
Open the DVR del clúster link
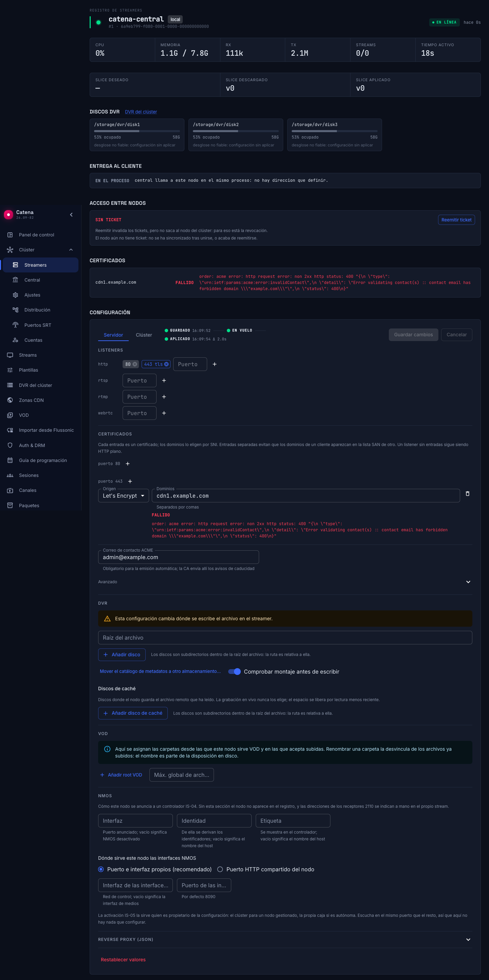tap(141, 112)
